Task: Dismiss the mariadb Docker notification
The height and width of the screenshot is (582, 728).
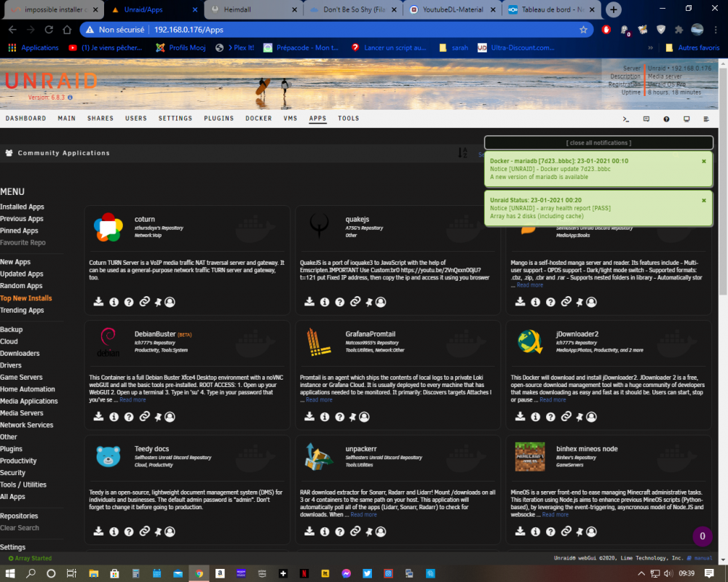Action: tap(704, 161)
